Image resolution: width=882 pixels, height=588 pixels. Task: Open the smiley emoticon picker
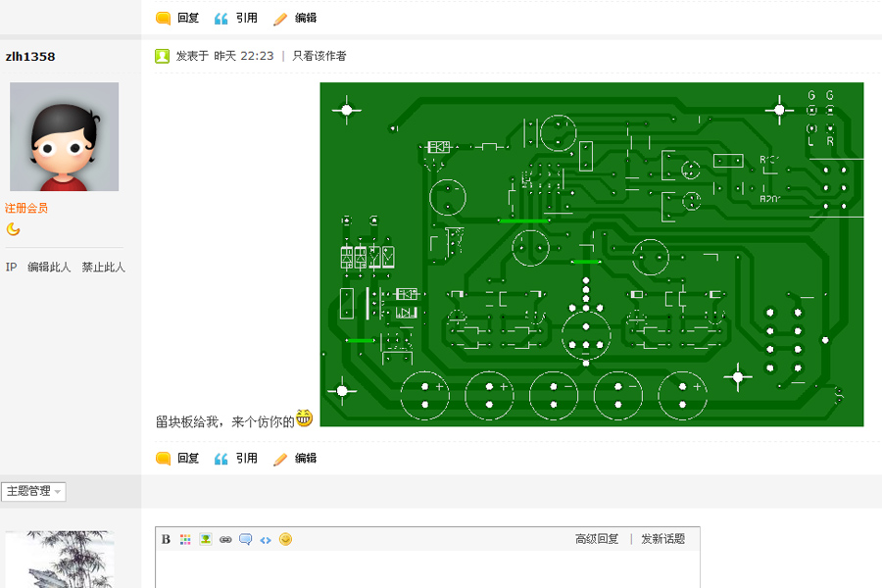coord(286,539)
